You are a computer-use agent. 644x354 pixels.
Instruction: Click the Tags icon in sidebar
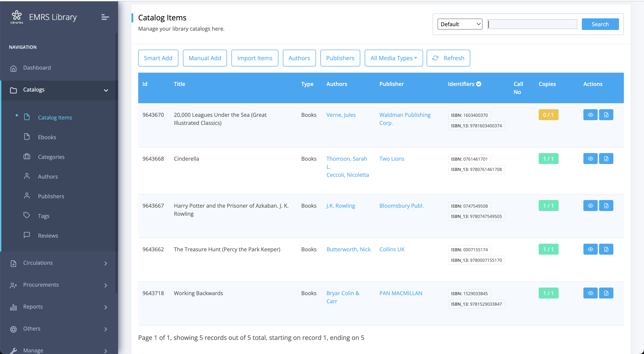27,215
